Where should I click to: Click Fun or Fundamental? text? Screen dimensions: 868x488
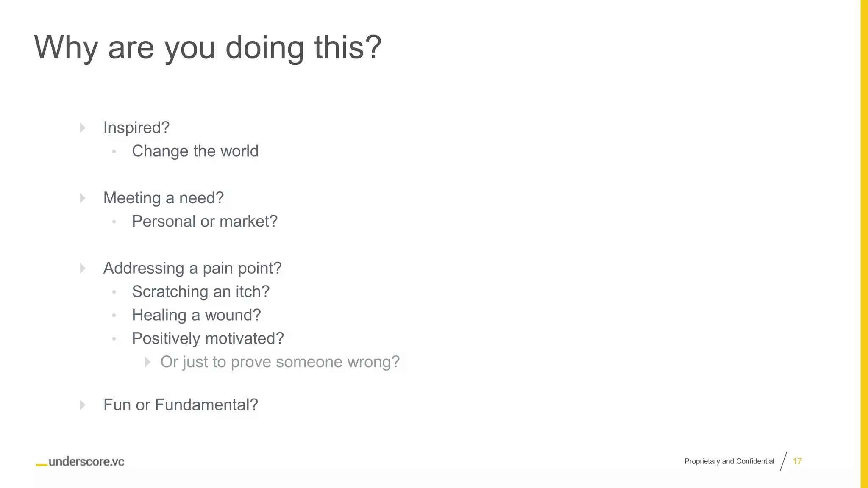pyautogui.click(x=181, y=405)
